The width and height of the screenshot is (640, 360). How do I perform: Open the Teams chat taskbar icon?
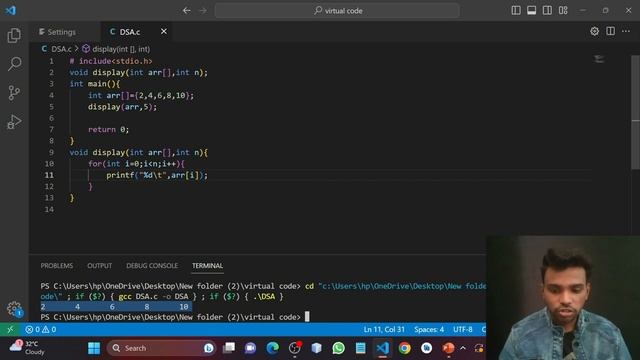[x=250, y=348]
